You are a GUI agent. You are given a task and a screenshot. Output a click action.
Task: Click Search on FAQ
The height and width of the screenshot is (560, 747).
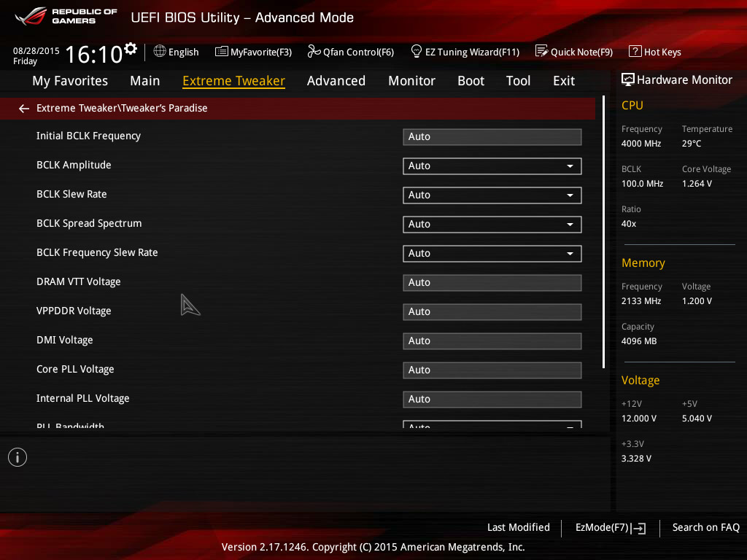(705, 527)
